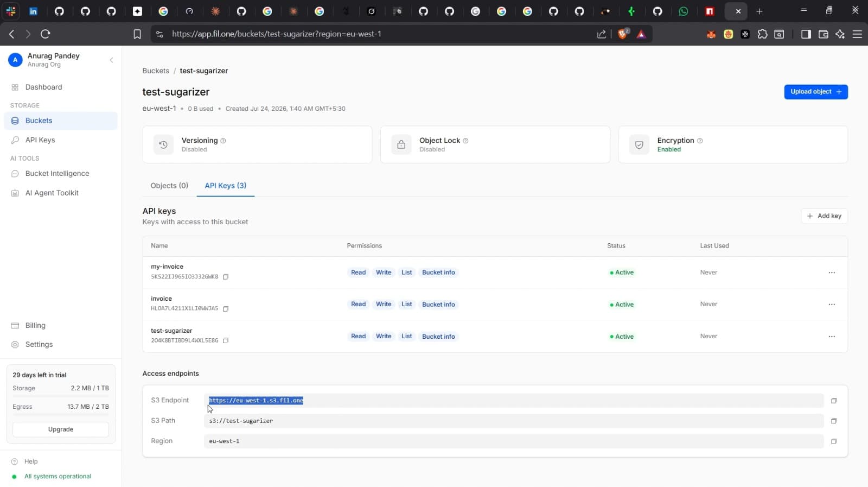Open more options for my-invoice key
The height and width of the screenshot is (487, 868).
pyautogui.click(x=832, y=273)
